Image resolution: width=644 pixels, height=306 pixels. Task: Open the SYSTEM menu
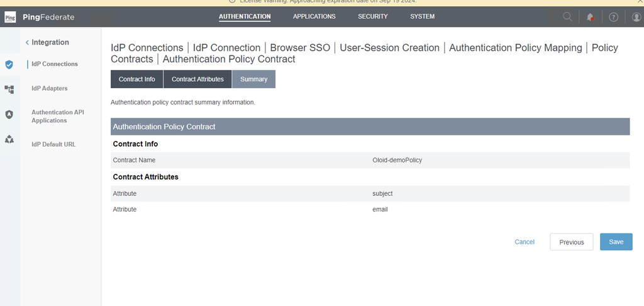422,16
